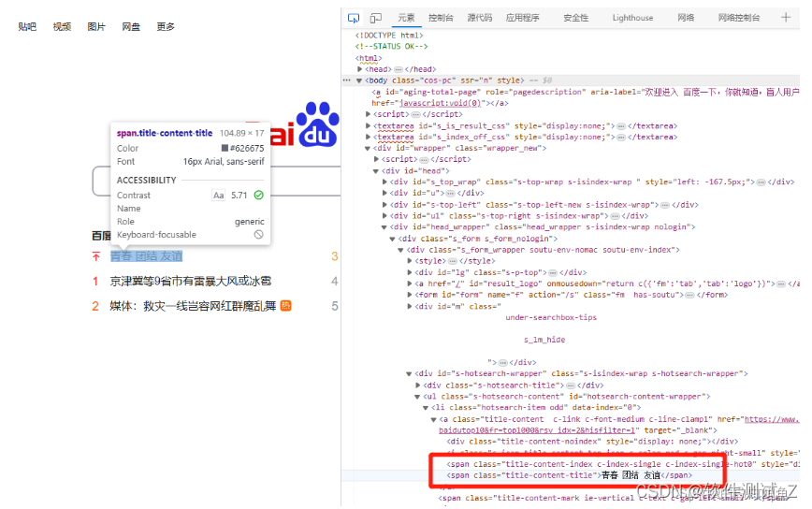Collapse div s_form_wrapper node

[400, 250]
